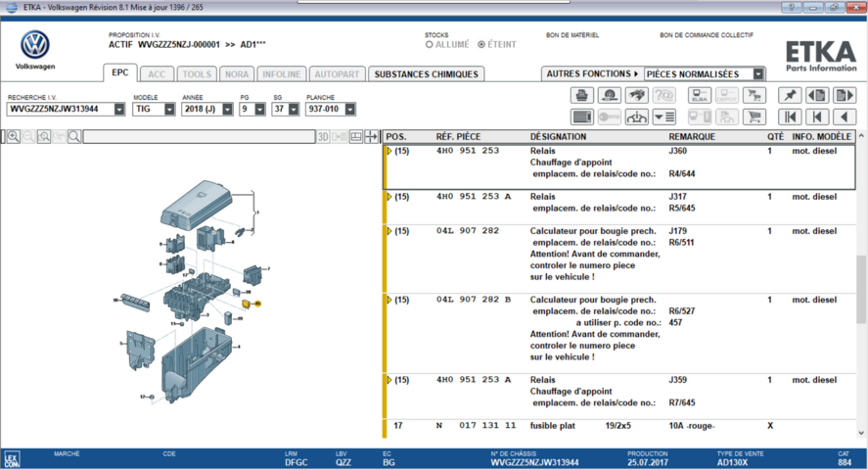Open the list dropdown toolbar icon
The width and height of the screenshot is (868, 470).
(x=664, y=117)
